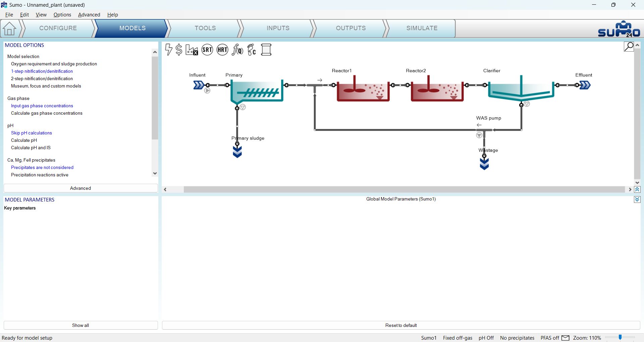
Task: Select the Primary sludge outlet icon
Action: (237, 152)
